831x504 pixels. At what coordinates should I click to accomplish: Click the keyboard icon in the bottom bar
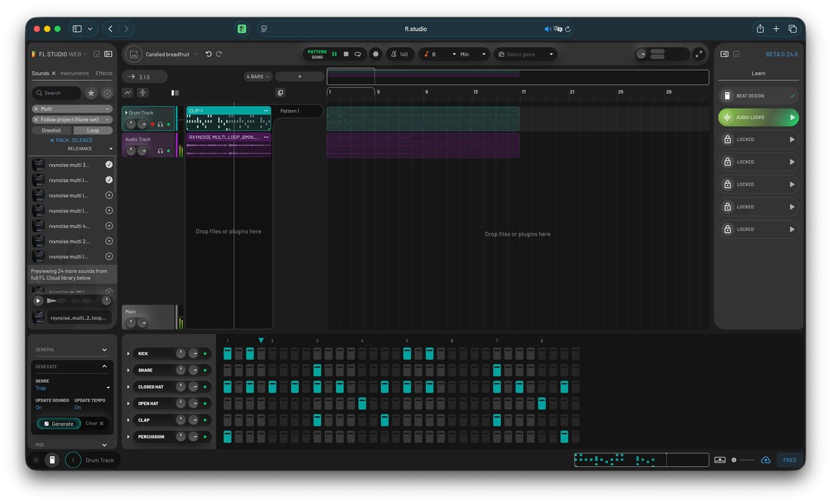pyautogui.click(x=720, y=460)
